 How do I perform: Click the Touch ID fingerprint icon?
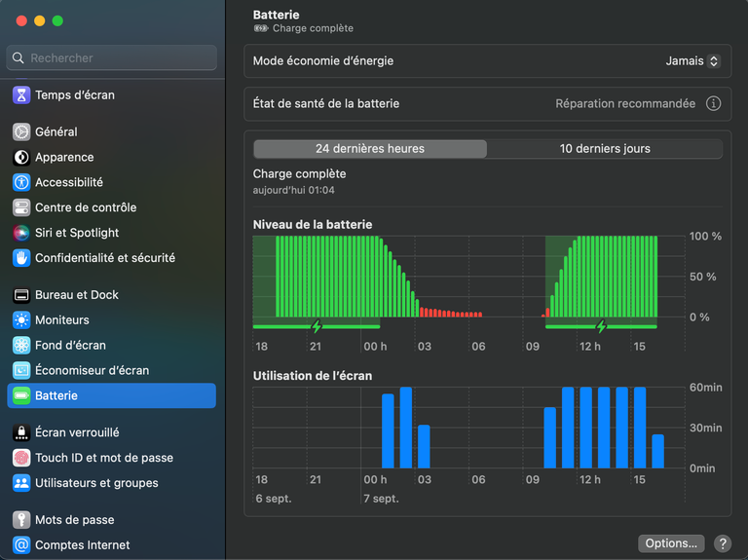(21, 458)
